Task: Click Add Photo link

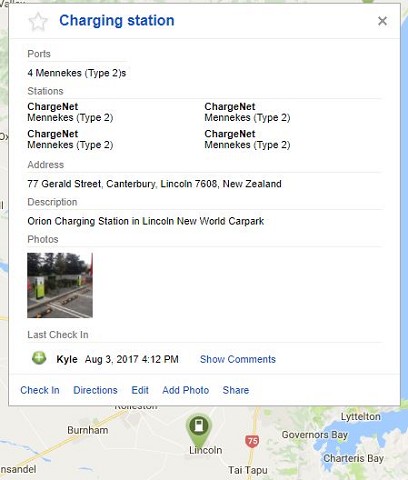Action: pos(186,390)
